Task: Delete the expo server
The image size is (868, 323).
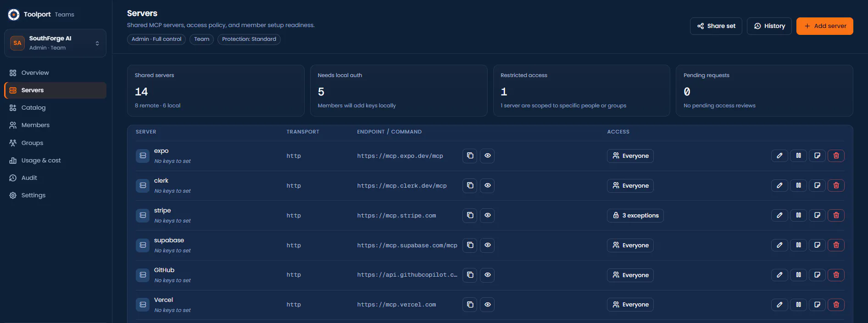Action: pos(836,156)
